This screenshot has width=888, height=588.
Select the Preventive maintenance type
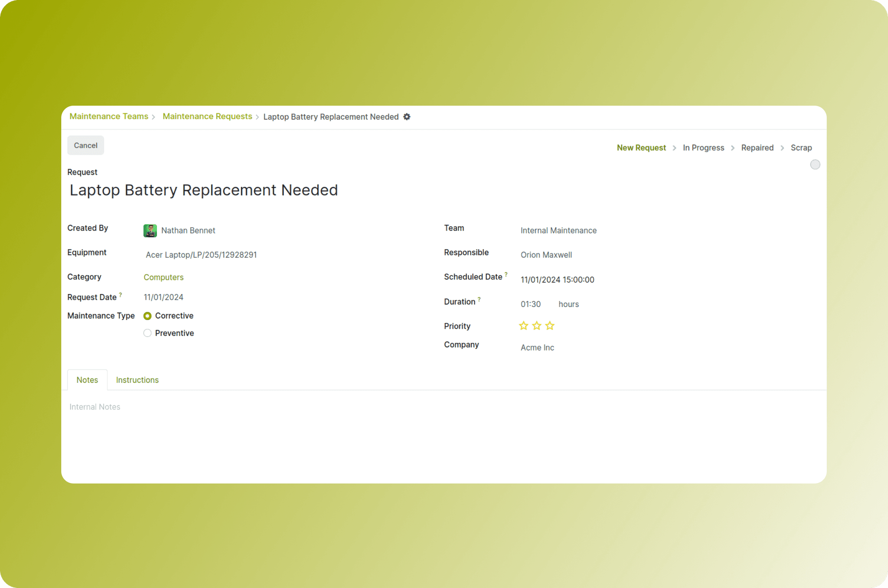(147, 333)
